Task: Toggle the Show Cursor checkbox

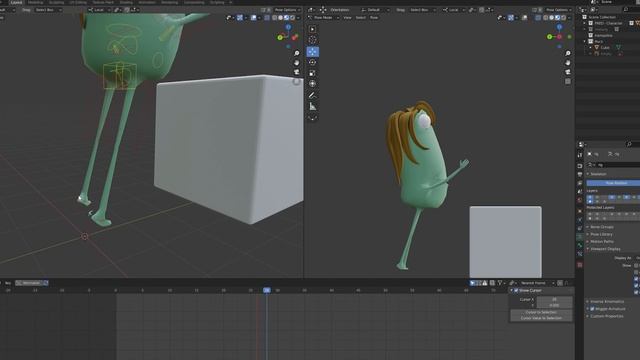Action: tap(516, 291)
